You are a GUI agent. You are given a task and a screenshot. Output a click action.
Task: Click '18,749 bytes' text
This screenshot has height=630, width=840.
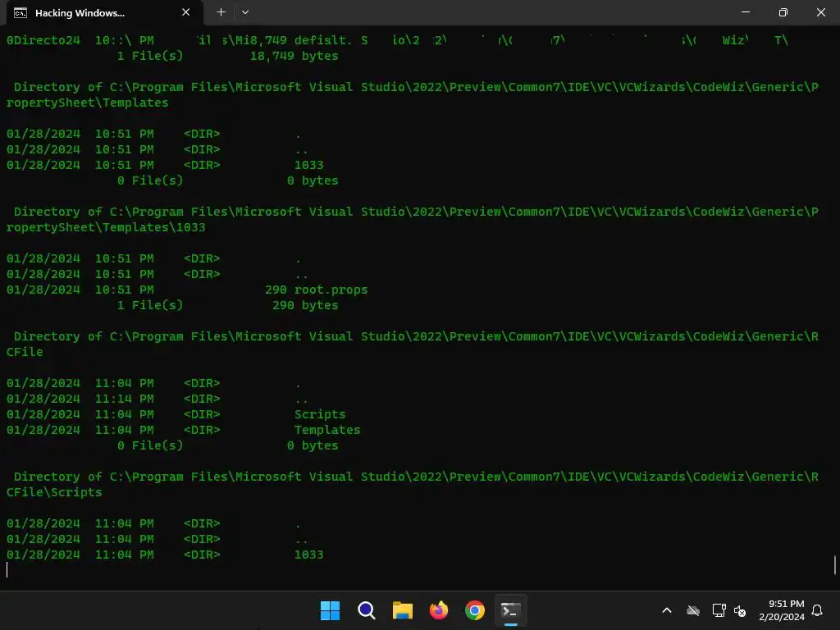pyautogui.click(x=294, y=56)
